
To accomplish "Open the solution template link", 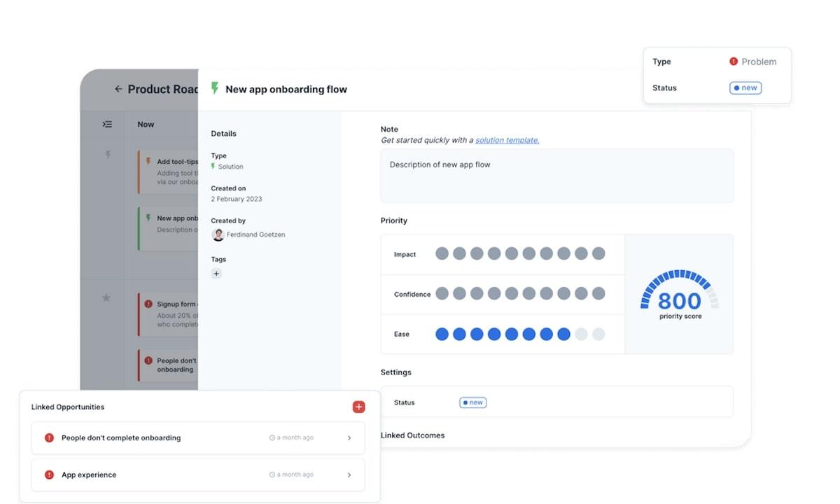I will coord(507,140).
